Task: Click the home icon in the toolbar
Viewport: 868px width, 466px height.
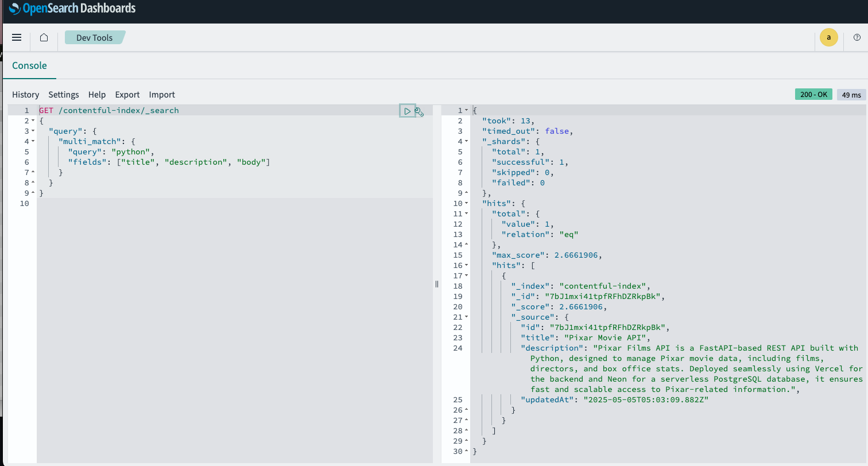Action: pos(44,37)
